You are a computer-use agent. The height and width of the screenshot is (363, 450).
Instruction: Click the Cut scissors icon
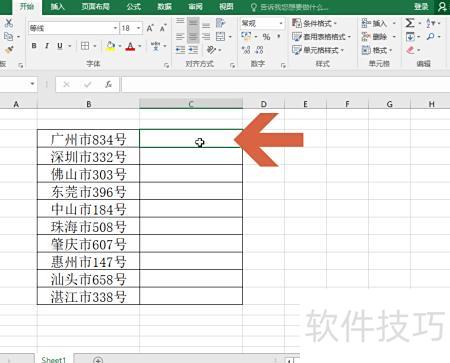click(9, 23)
